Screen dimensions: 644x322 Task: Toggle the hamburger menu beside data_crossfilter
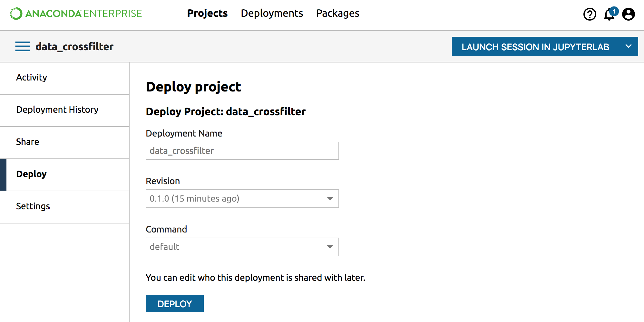[22, 46]
